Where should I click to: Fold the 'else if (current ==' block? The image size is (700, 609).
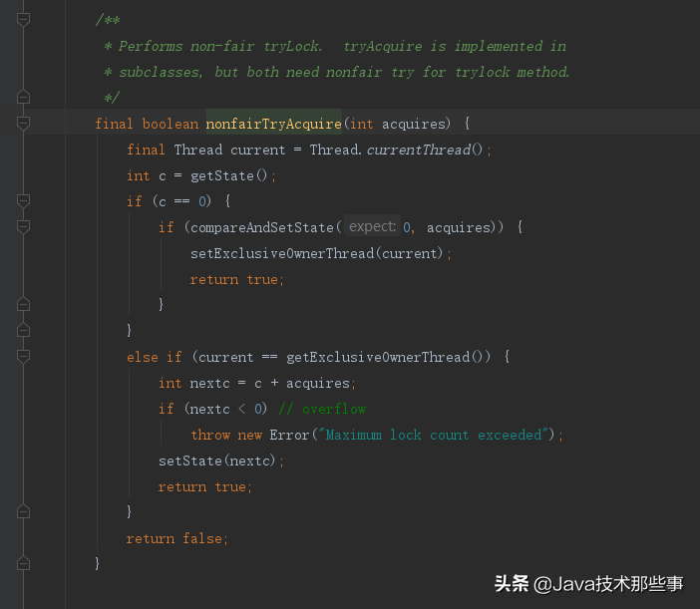coord(23,356)
